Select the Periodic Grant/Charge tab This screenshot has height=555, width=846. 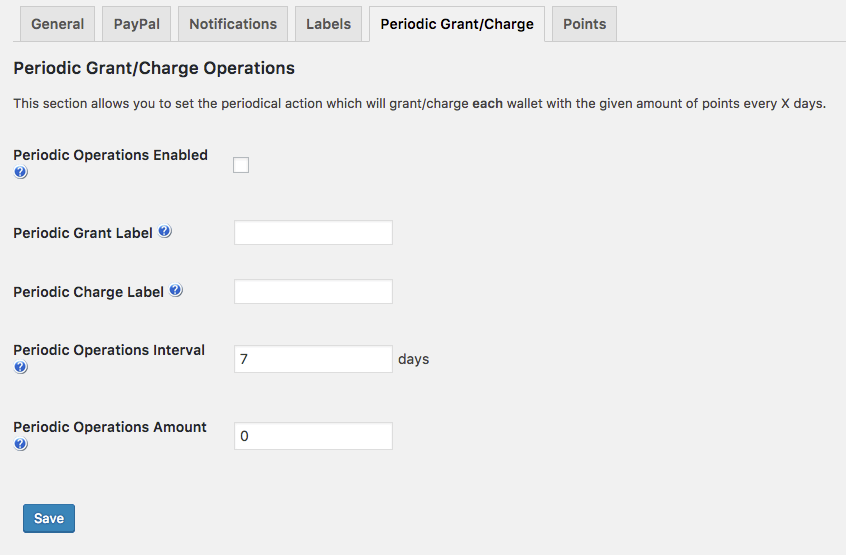pyautogui.click(x=457, y=24)
